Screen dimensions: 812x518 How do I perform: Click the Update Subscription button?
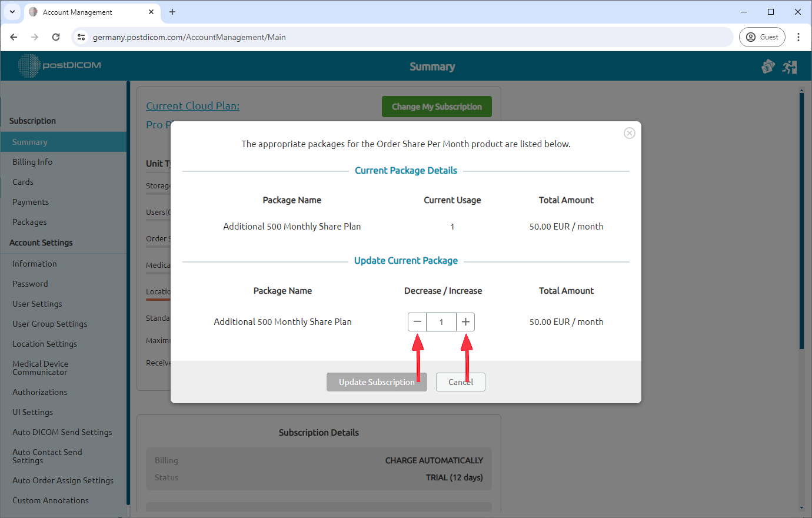pos(377,381)
